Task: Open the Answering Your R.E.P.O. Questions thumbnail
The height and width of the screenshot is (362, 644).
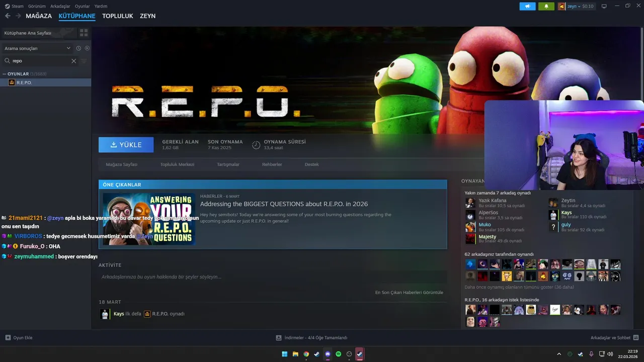Action: [149, 219]
